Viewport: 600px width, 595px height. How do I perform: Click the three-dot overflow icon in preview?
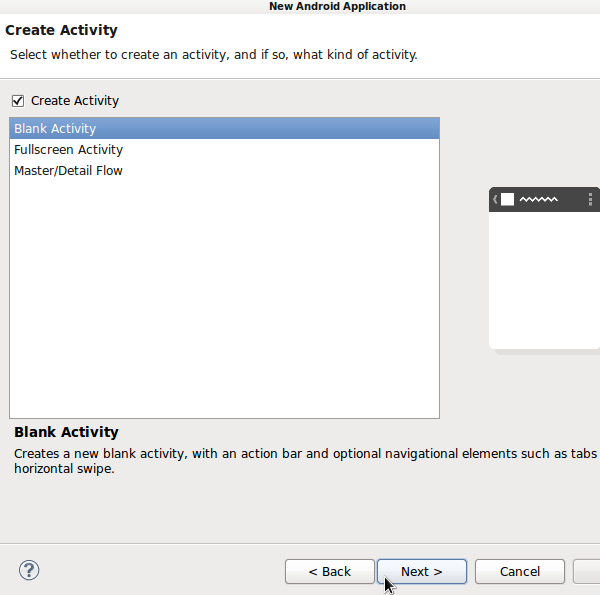click(590, 199)
